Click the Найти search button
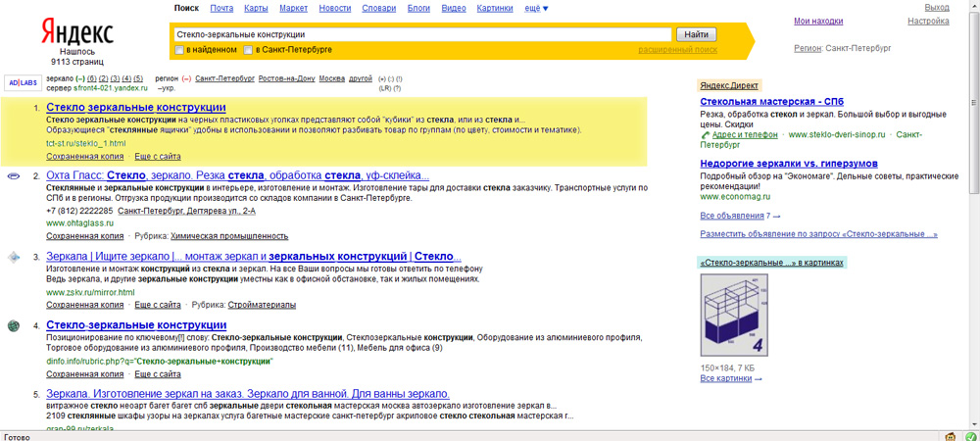980x441 pixels. pos(696,35)
